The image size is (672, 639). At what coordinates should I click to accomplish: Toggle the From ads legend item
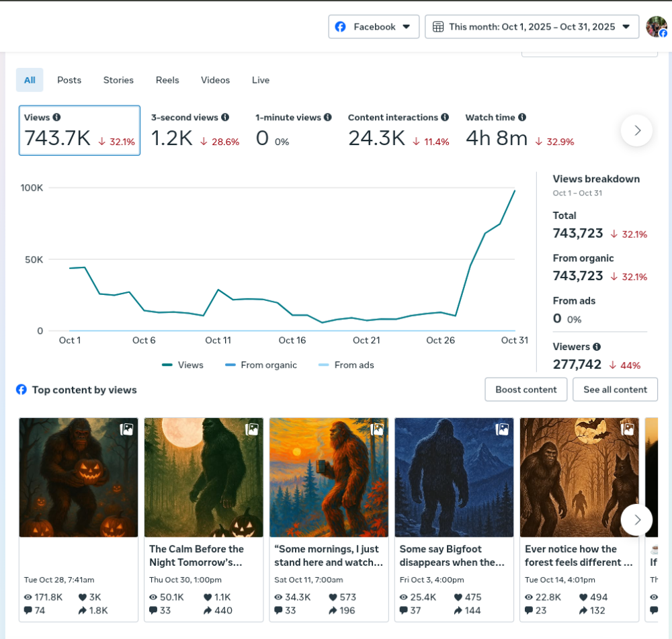[x=345, y=366]
